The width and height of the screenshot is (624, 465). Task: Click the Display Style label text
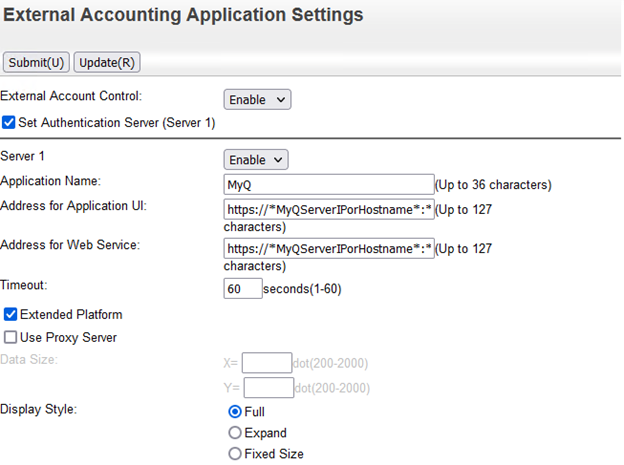37,410
